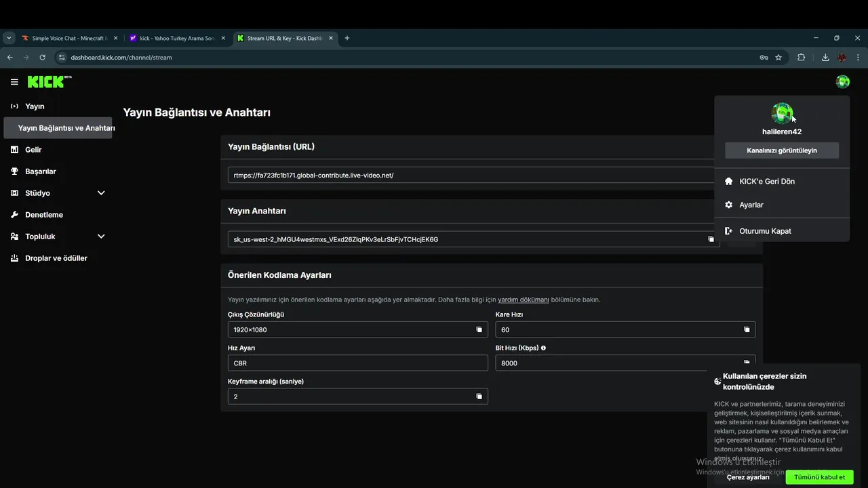Bookmark this page with star icon
The width and height of the screenshot is (868, 488).
(778, 58)
